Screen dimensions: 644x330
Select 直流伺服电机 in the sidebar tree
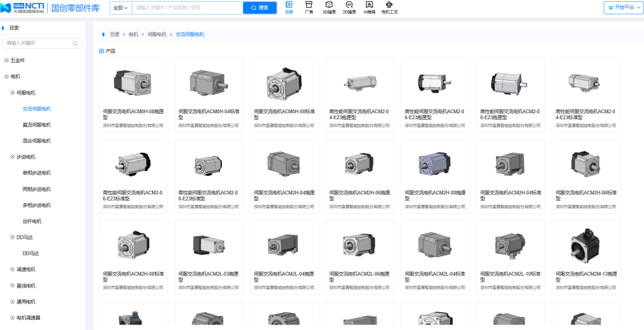coord(36,124)
